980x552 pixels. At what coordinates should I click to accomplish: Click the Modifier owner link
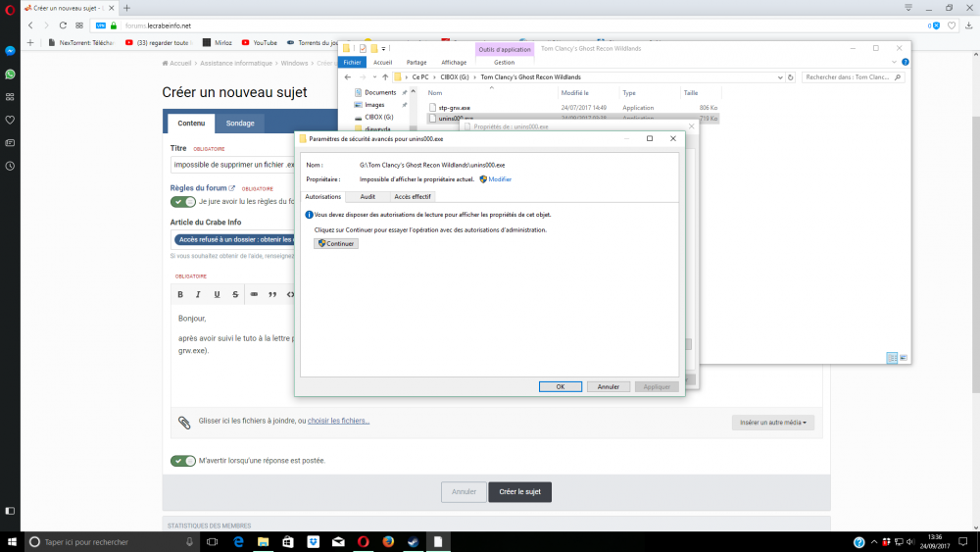point(500,179)
